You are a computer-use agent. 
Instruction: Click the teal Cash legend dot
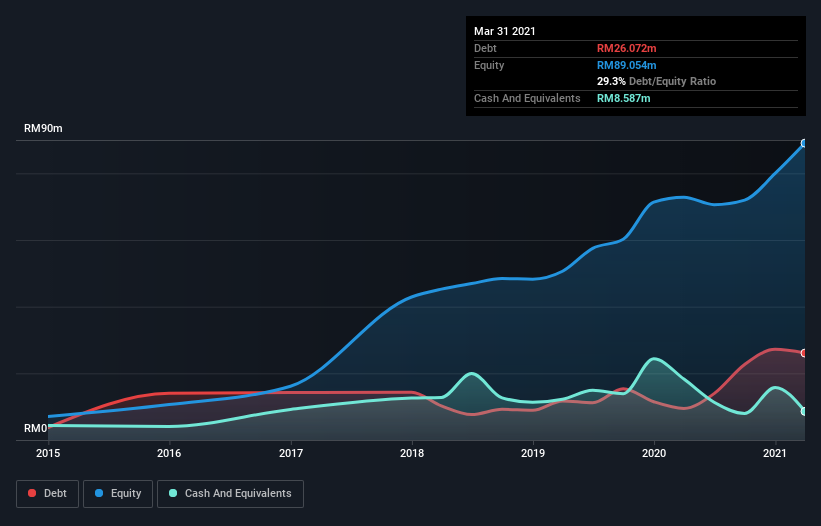pos(173,493)
